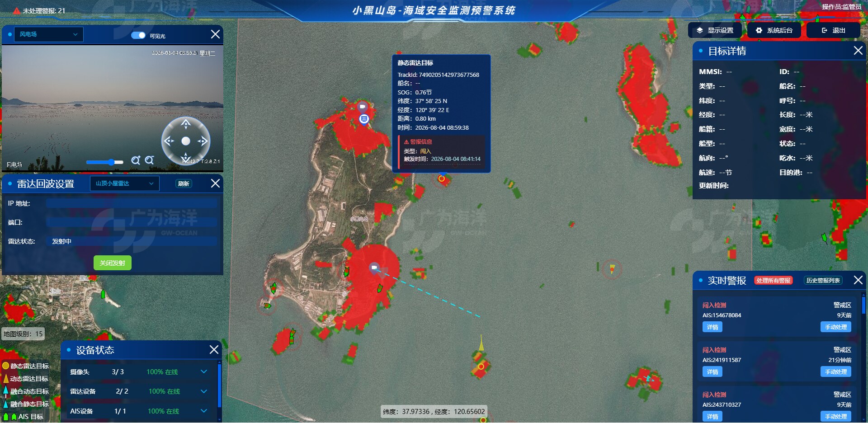Pan camera left with PTZ left arrow
Viewport: 868px width, 423px height.
(169, 141)
